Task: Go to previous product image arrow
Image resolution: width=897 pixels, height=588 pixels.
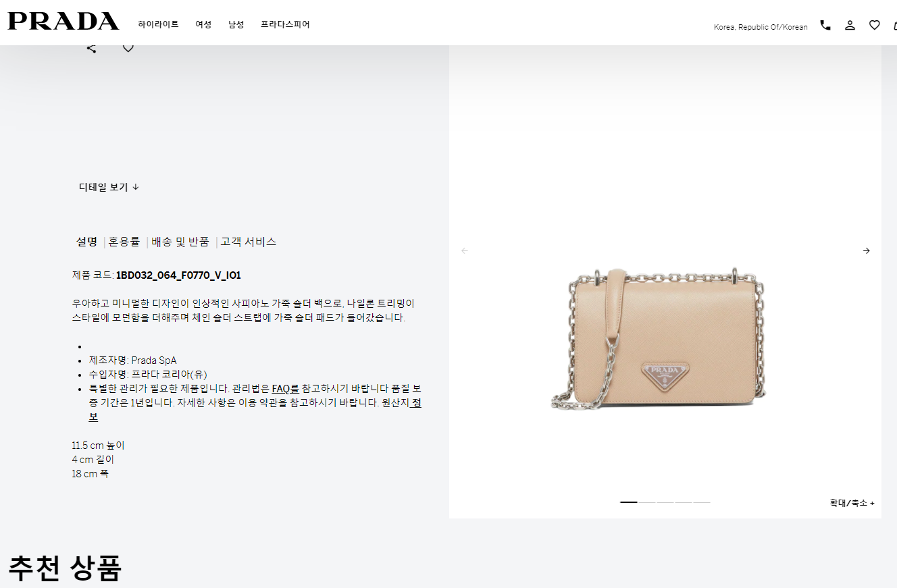Action: pos(464,251)
